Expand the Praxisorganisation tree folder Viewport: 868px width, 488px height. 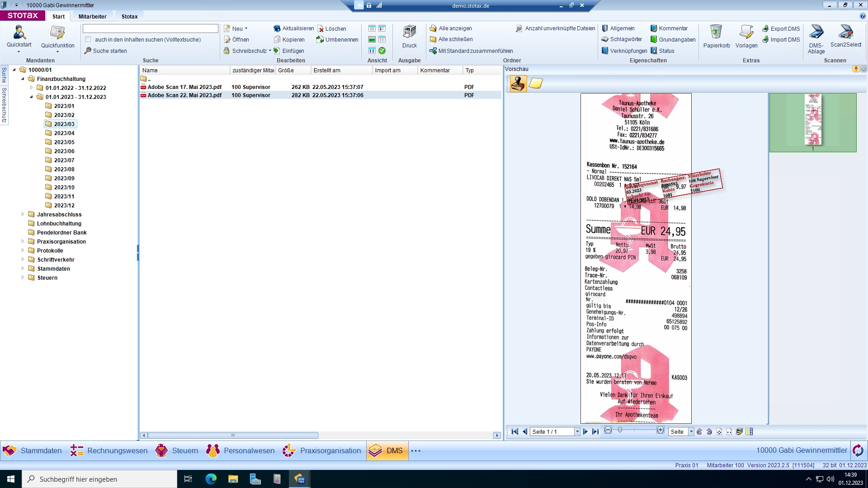23,241
